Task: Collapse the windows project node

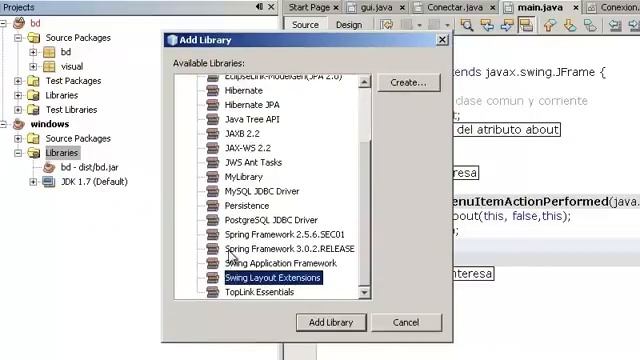Action: (3, 124)
